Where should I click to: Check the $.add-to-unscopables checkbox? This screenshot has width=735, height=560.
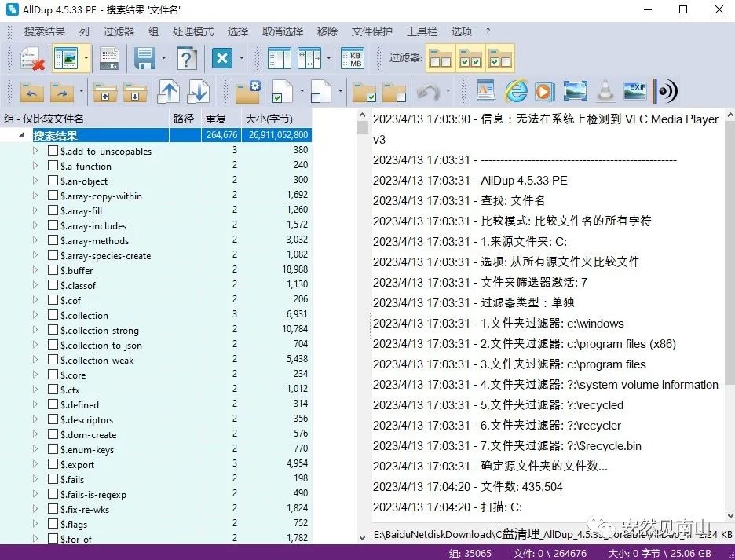pyautogui.click(x=53, y=151)
